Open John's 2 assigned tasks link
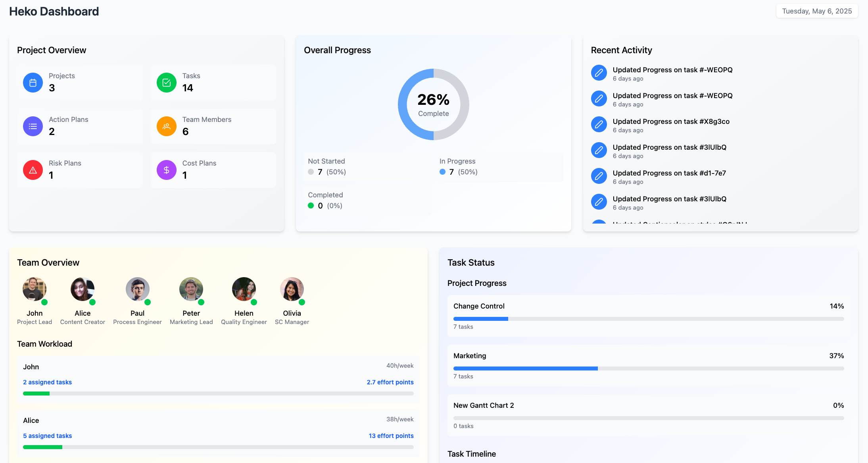 click(x=47, y=382)
